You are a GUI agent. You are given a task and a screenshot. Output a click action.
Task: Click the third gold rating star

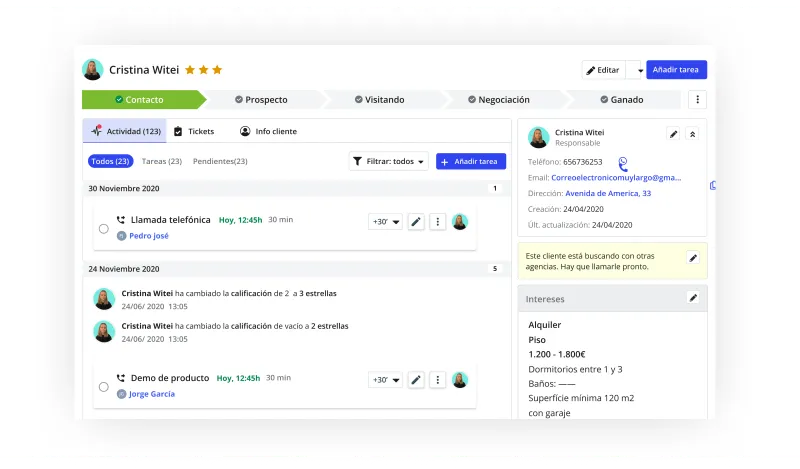[217, 70]
